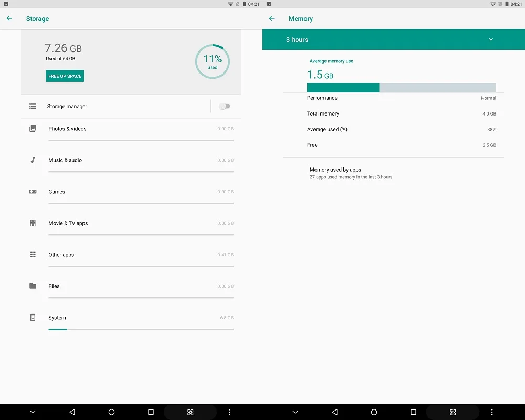
Task: Tap battery icon in Memory status bar
Action: point(507,4)
